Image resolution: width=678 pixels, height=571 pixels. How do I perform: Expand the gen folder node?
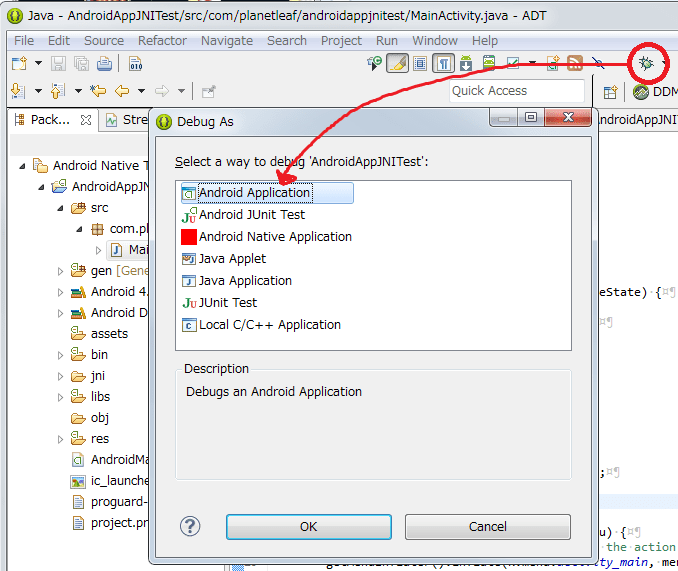(x=61, y=271)
